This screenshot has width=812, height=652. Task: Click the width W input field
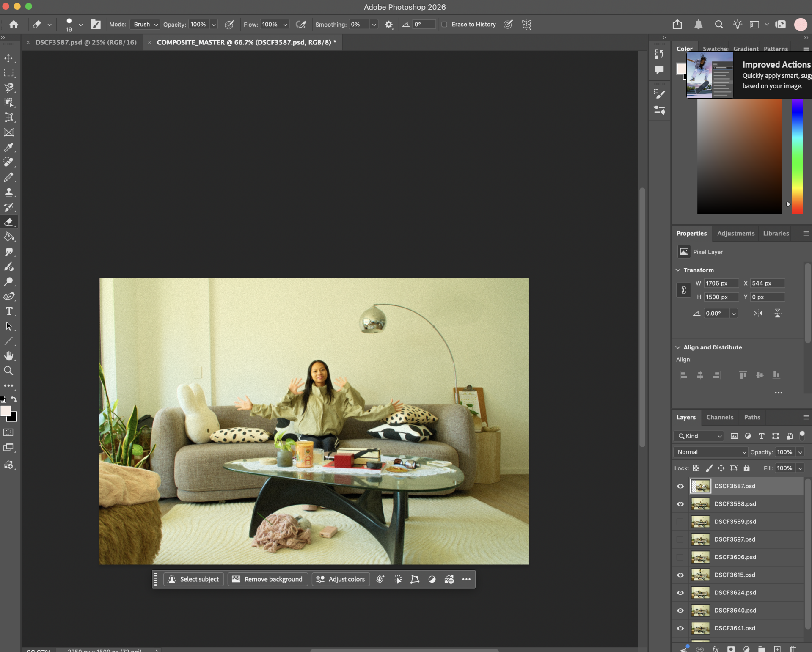pos(721,283)
